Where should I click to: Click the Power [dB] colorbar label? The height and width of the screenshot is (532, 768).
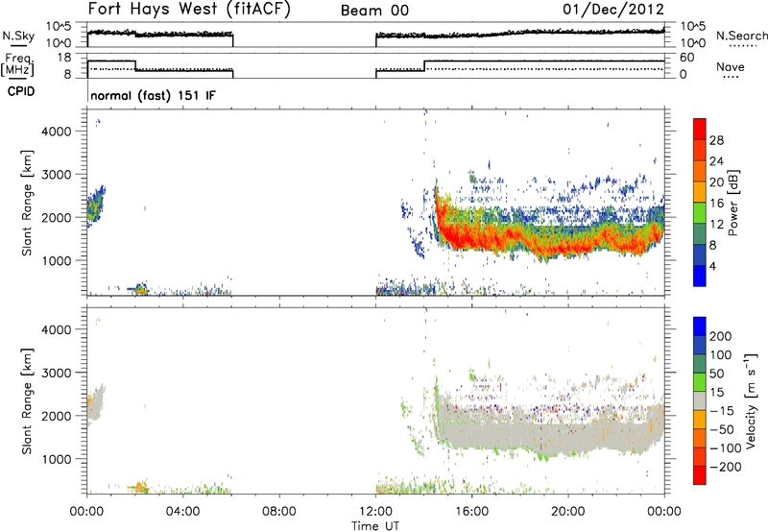(x=733, y=203)
